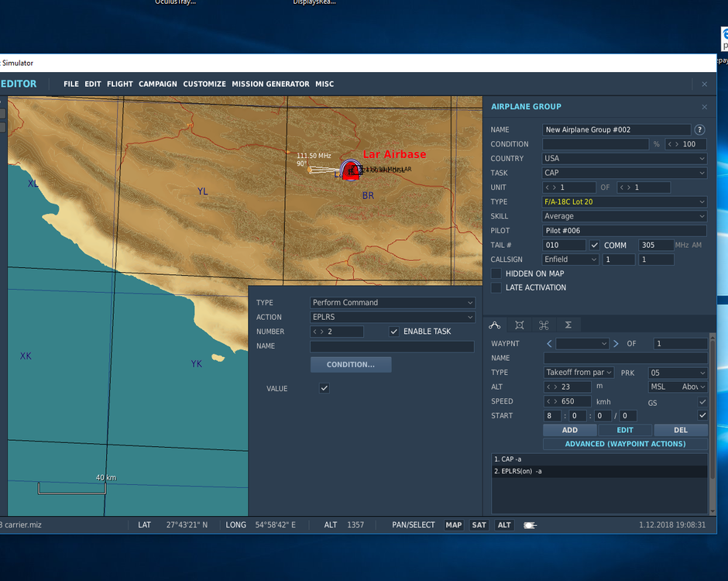Open the route waypoints tab icon
Image resolution: width=728 pixels, height=581 pixels.
point(495,325)
